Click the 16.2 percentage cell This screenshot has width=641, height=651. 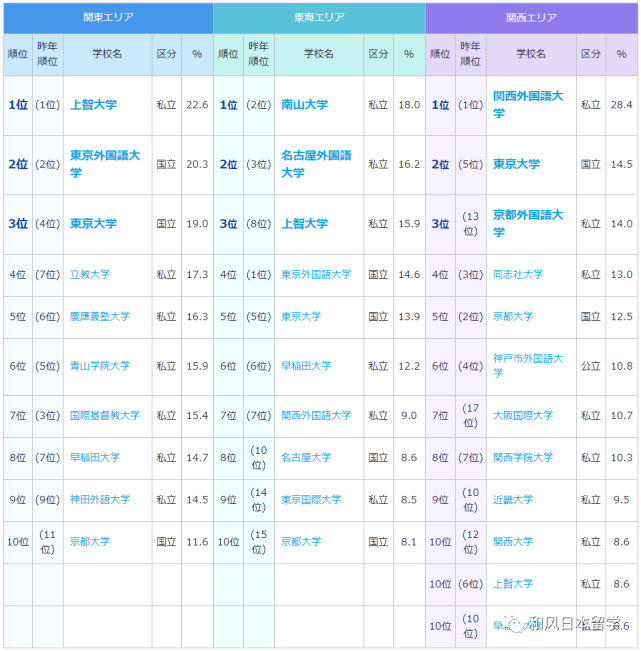point(409,164)
